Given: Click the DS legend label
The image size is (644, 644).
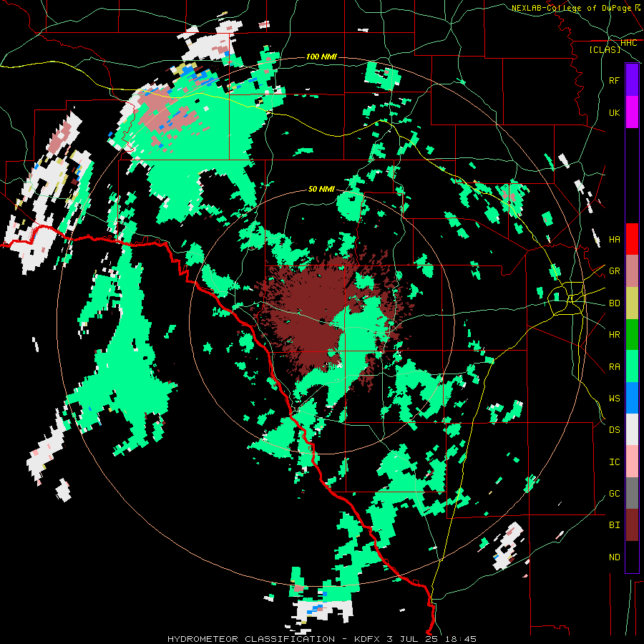Looking at the screenshot, I should [615, 430].
